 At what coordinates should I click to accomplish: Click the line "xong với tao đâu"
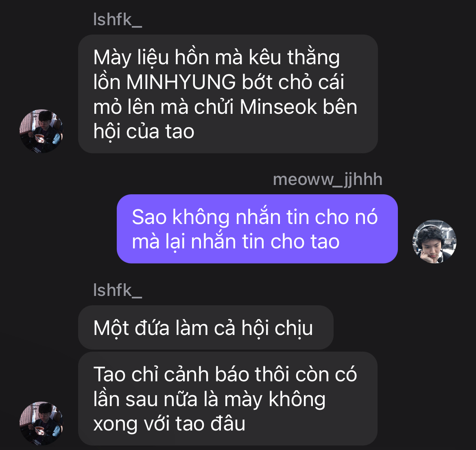169,424
